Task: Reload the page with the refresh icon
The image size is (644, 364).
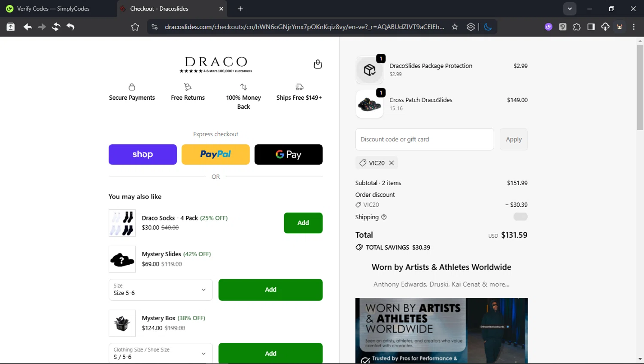Action: (x=56, y=27)
